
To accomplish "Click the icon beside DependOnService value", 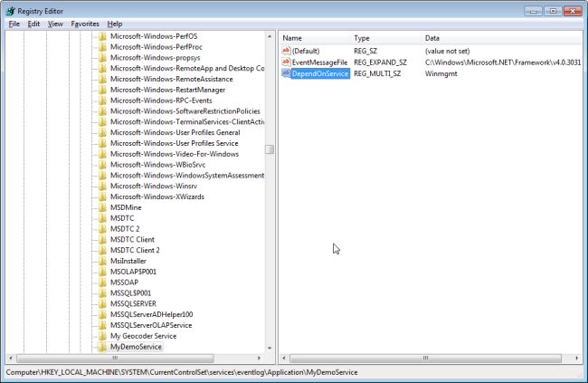I will (x=286, y=73).
